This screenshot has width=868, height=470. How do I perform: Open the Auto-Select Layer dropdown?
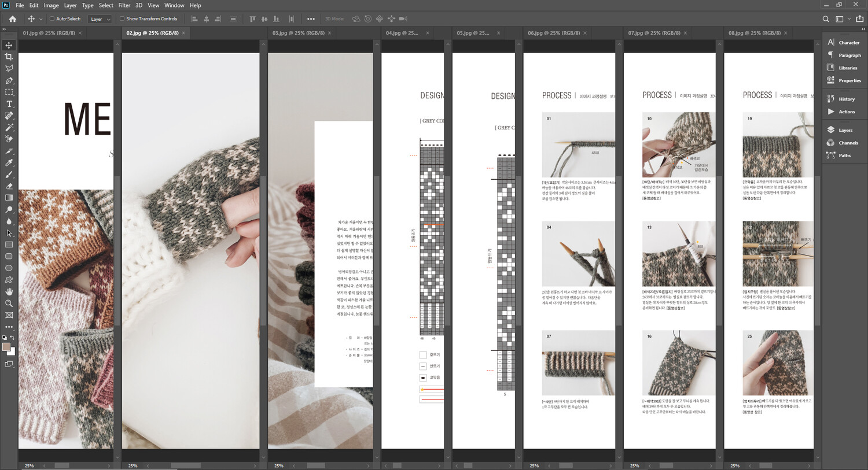tap(100, 19)
